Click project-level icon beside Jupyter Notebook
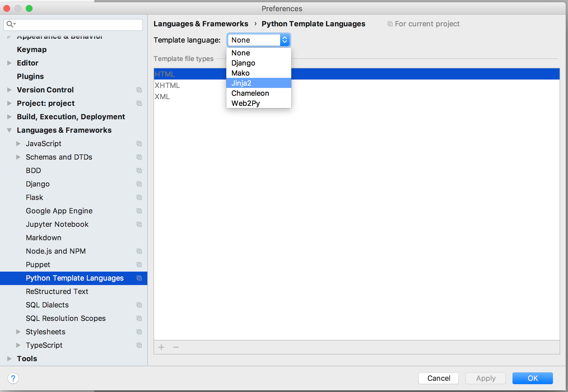Viewport: 568px width, 392px height. 139,224
